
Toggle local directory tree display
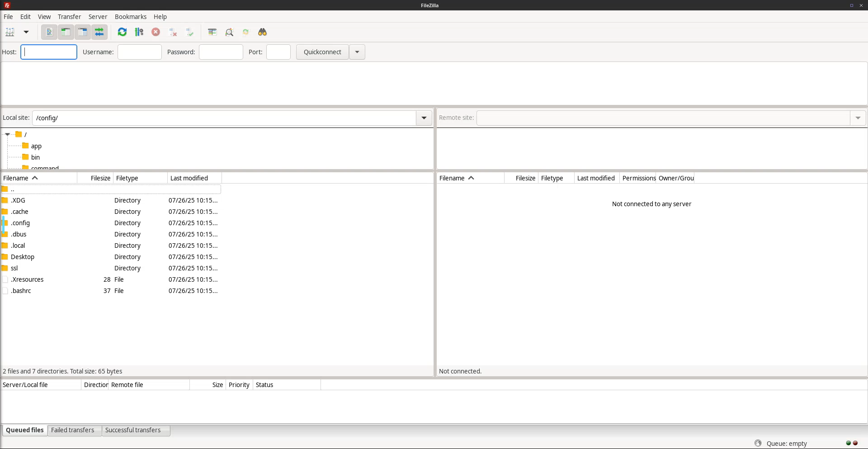click(66, 32)
